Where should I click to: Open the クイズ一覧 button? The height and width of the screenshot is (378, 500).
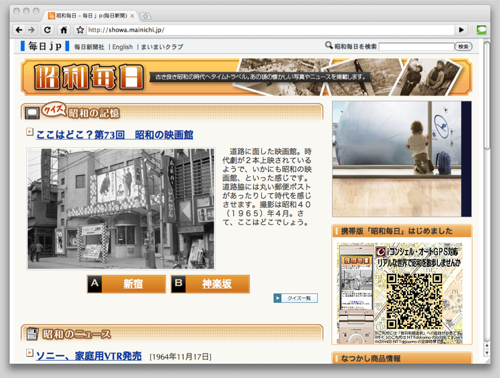[x=295, y=298]
